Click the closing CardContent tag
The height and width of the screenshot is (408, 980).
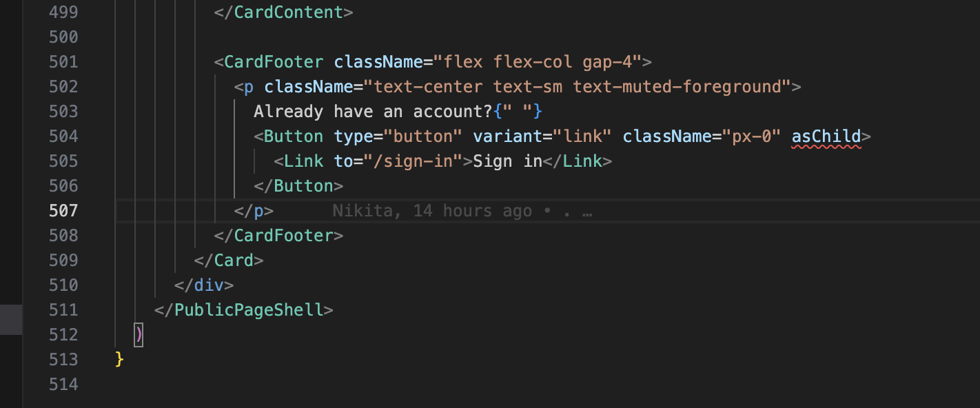pos(284,12)
